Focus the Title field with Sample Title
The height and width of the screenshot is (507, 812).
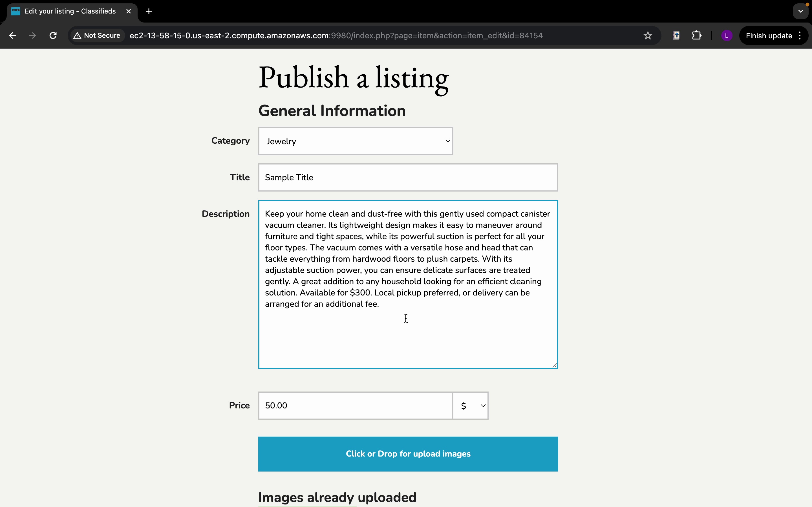pos(408,177)
